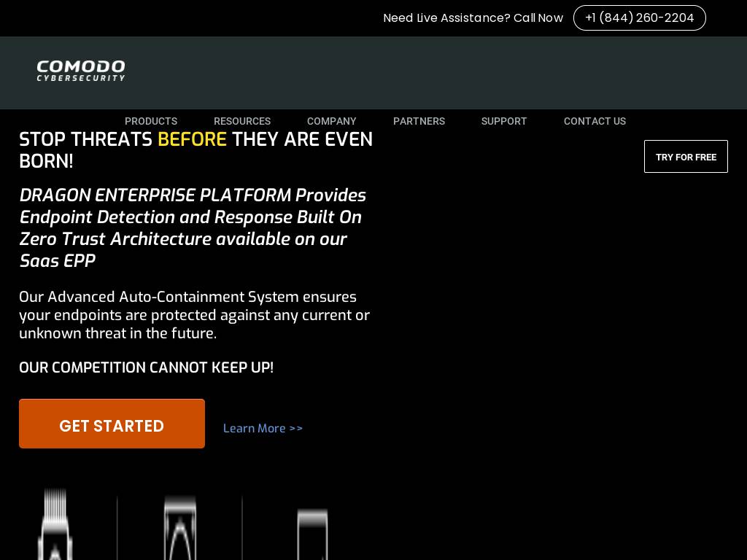The image size is (747, 560).
Task: Follow the Learn More >> link
Action: (x=263, y=428)
